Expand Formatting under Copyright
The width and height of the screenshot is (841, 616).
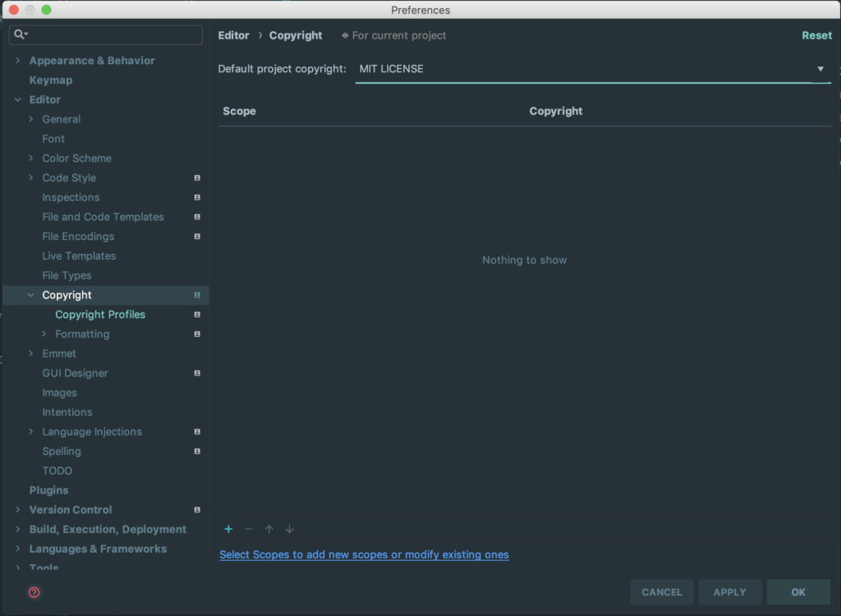[44, 334]
